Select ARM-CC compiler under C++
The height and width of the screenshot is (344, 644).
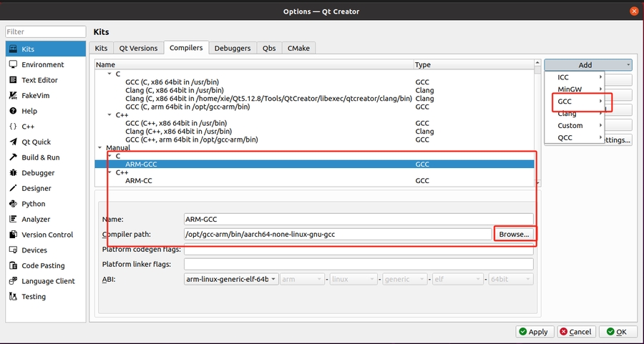(141, 181)
